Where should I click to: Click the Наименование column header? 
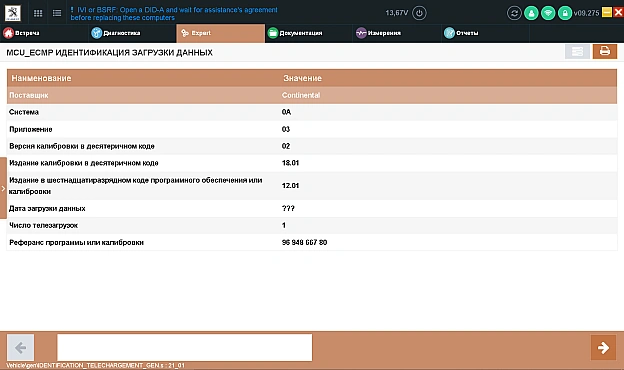tap(41, 78)
